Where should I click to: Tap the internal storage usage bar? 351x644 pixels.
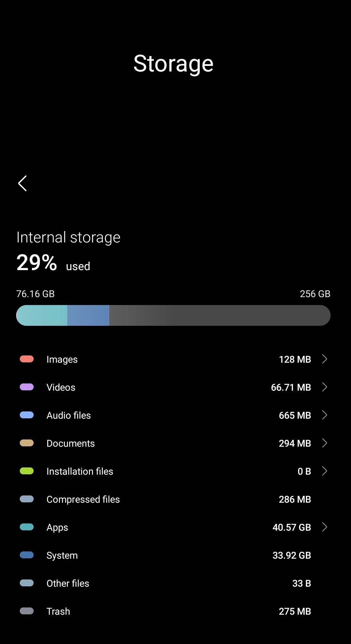coord(173,315)
